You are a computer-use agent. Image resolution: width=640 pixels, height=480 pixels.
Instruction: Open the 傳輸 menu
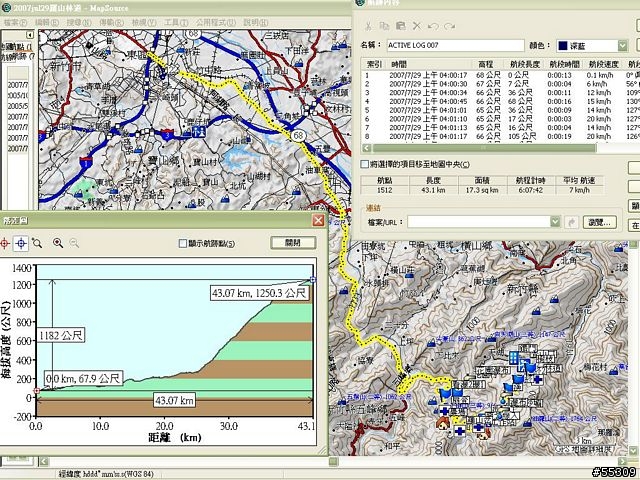[111, 22]
